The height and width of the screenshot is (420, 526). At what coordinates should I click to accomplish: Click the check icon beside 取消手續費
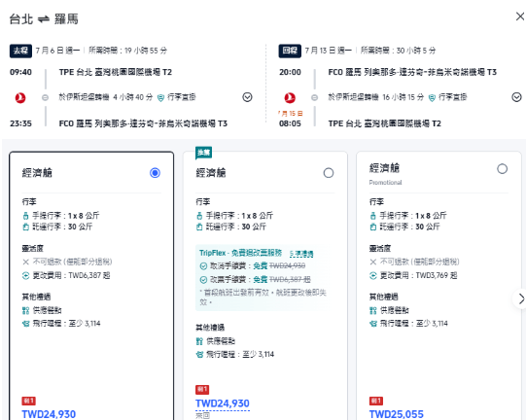203,266
